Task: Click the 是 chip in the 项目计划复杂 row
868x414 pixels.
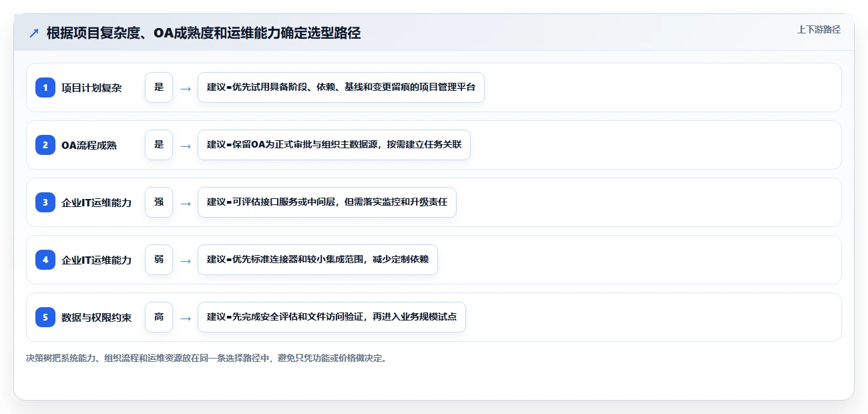Action: click(159, 87)
